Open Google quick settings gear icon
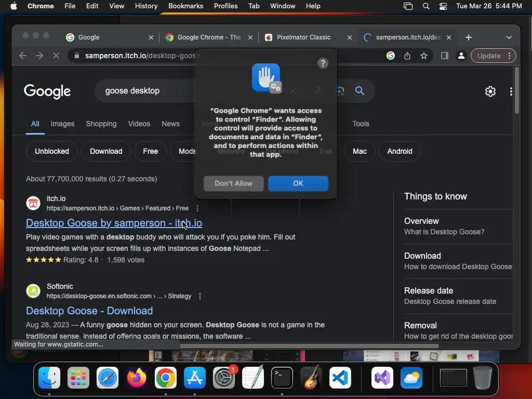Screen dimensions: 532x399 [x=490, y=91]
